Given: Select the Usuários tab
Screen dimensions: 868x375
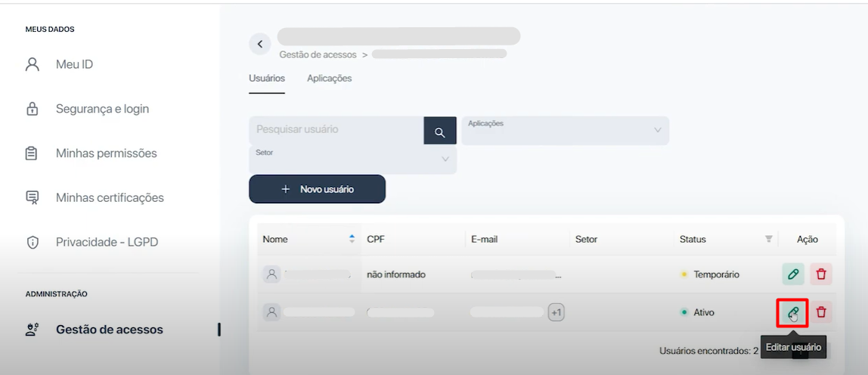Looking at the screenshot, I should point(267,79).
